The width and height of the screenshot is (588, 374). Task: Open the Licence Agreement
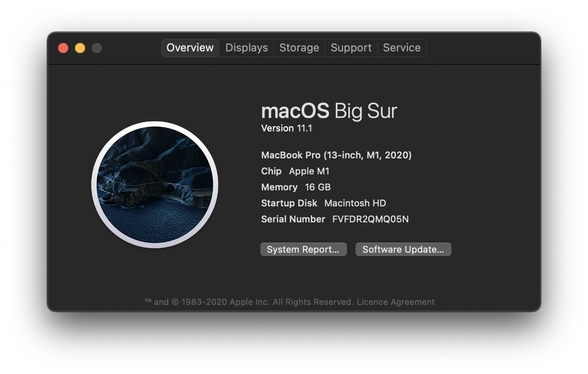pyautogui.click(x=396, y=302)
